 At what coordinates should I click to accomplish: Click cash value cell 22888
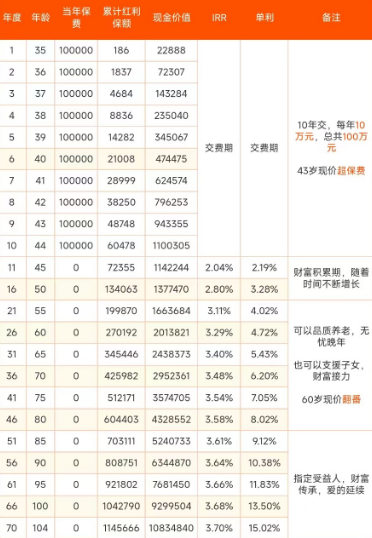coord(171,50)
